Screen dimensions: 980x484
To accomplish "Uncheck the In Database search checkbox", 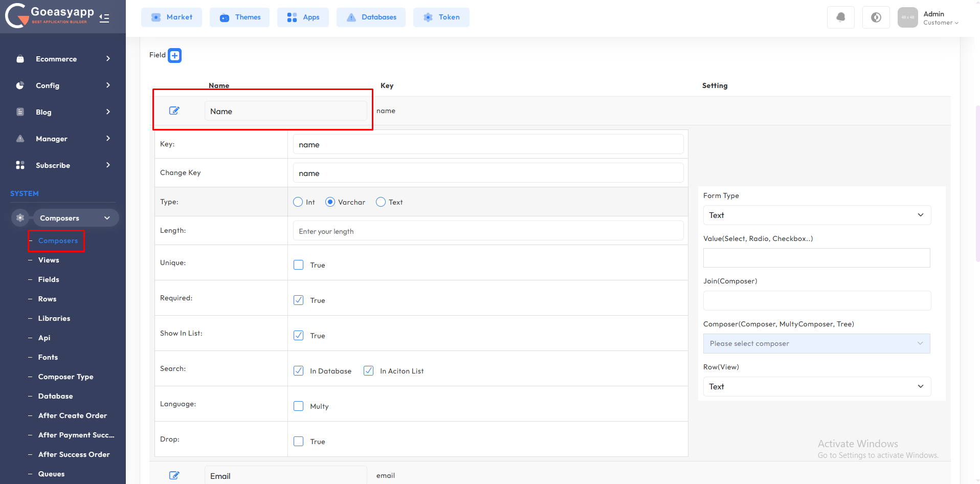I will click(x=298, y=371).
